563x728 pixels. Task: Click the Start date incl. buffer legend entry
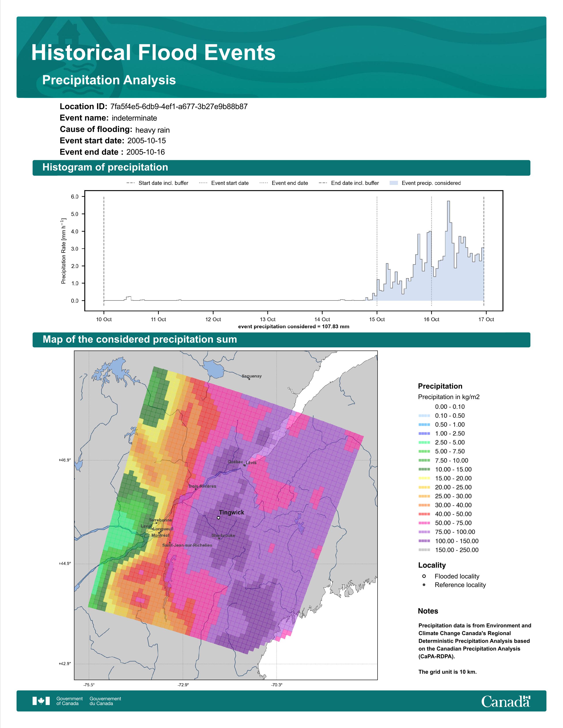(157, 183)
